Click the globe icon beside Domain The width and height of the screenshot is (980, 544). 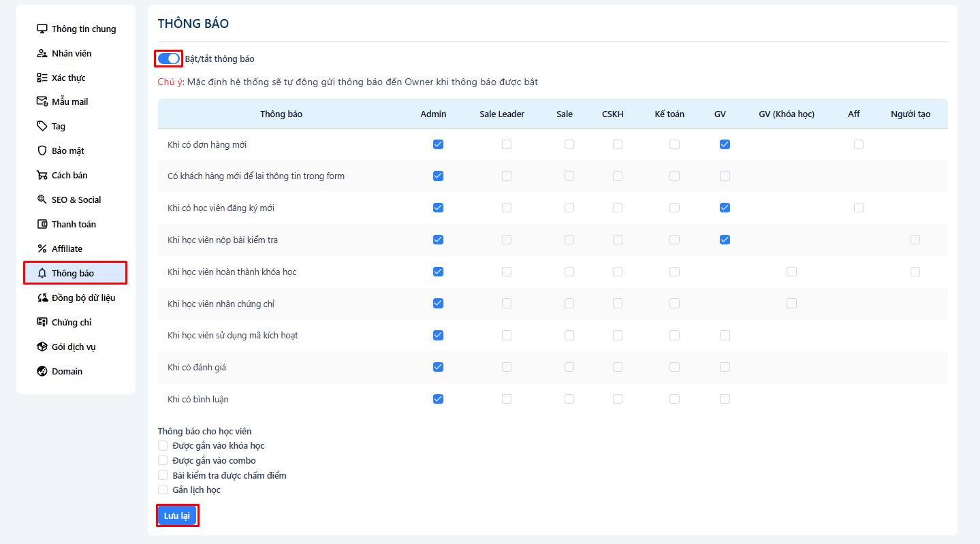tap(42, 371)
